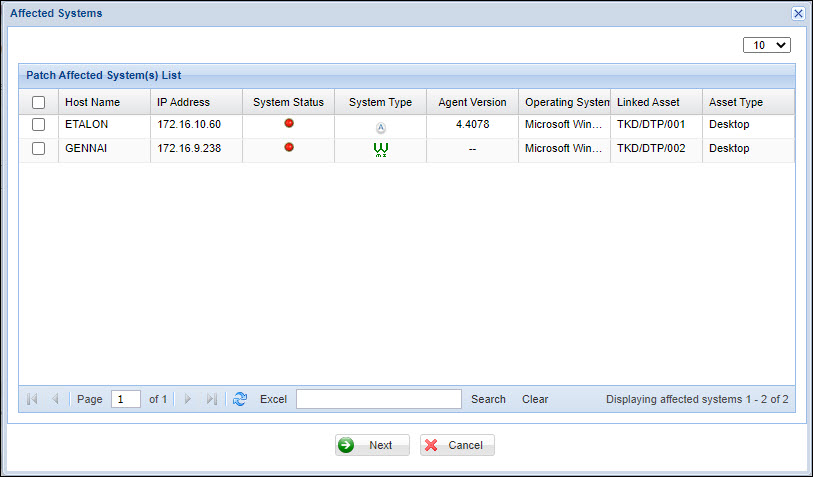
Task: Select the GENNAI row checkbox
Action: pos(38,149)
